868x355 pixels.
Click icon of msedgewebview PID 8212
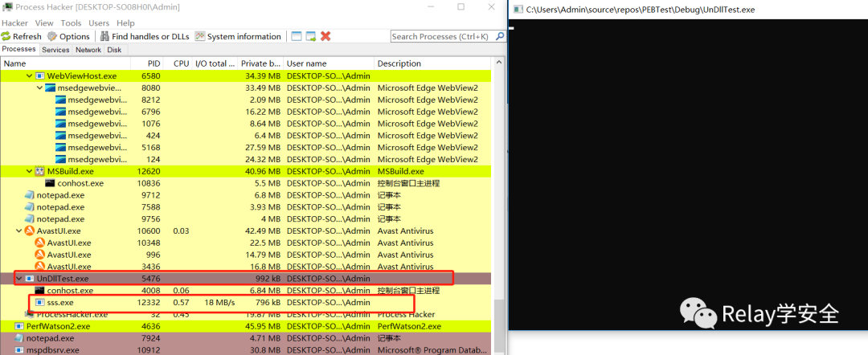click(x=60, y=100)
